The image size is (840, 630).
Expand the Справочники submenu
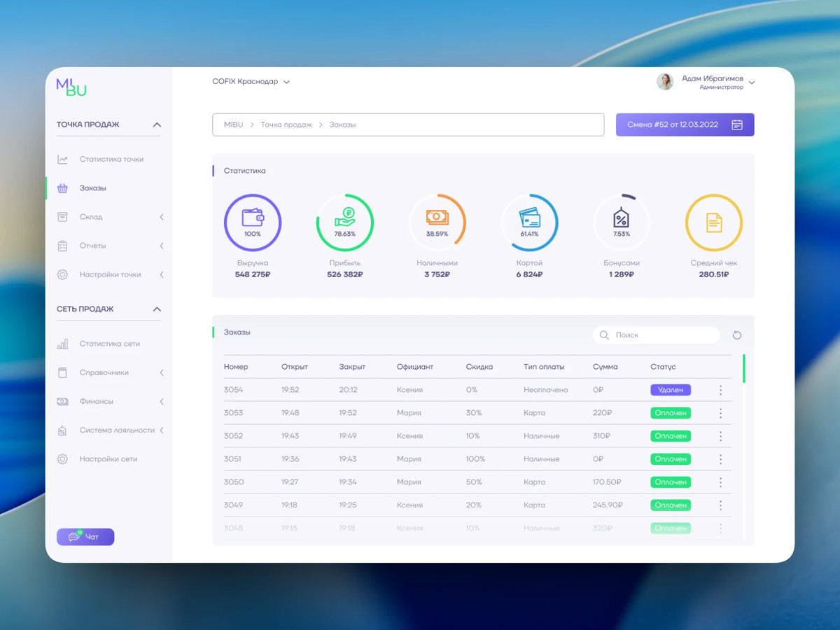(x=162, y=373)
